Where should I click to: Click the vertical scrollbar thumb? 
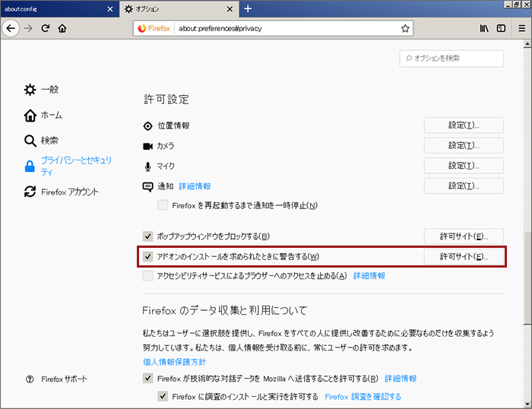[x=527, y=278]
